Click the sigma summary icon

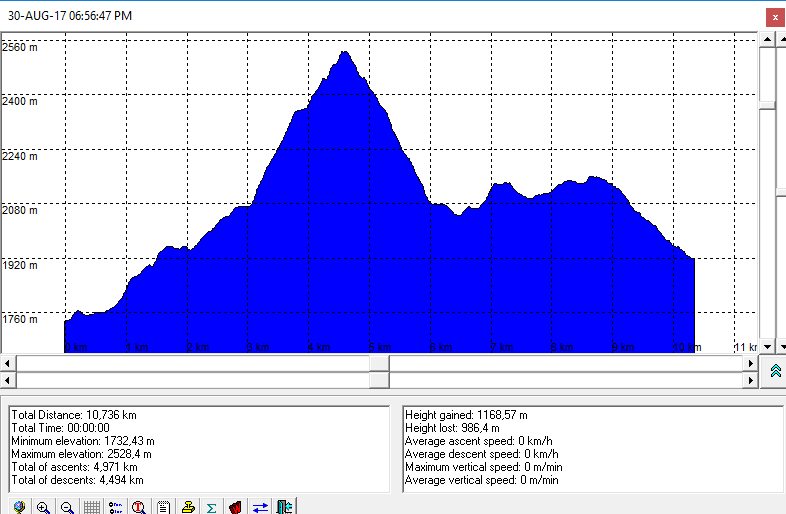pyautogui.click(x=211, y=507)
